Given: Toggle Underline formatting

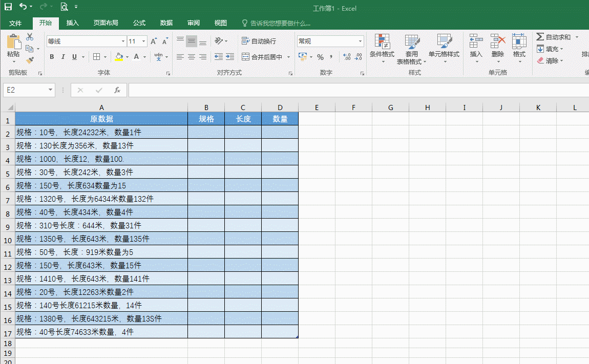Looking at the screenshot, I should point(74,57).
